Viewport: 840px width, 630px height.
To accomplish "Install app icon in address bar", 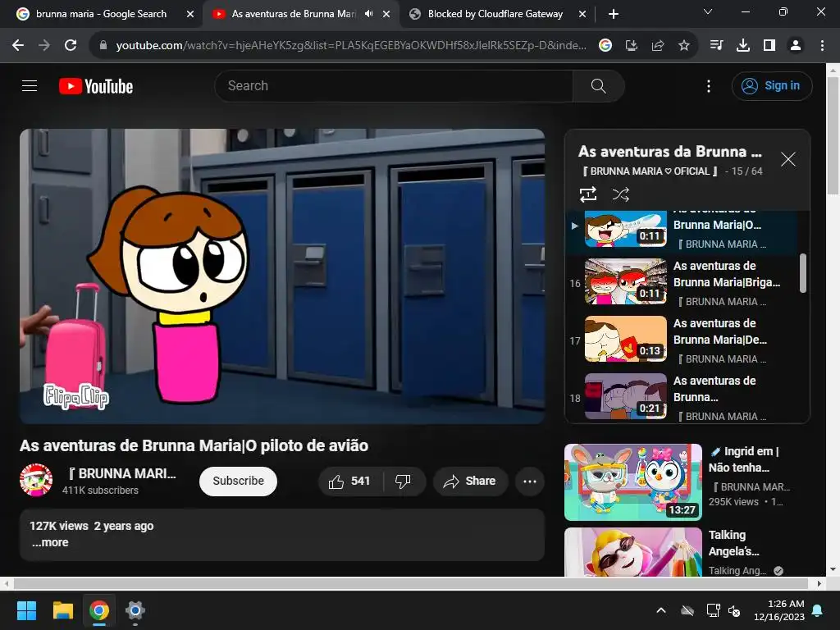I will click(x=632, y=46).
